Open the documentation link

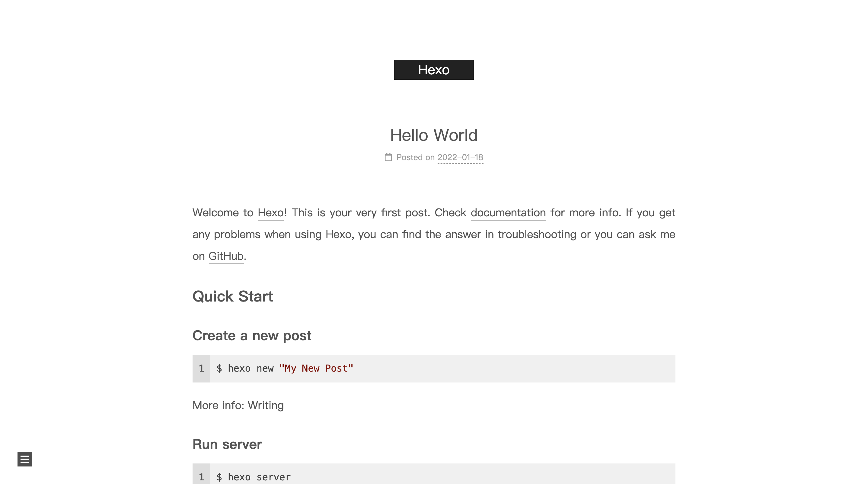tap(508, 213)
